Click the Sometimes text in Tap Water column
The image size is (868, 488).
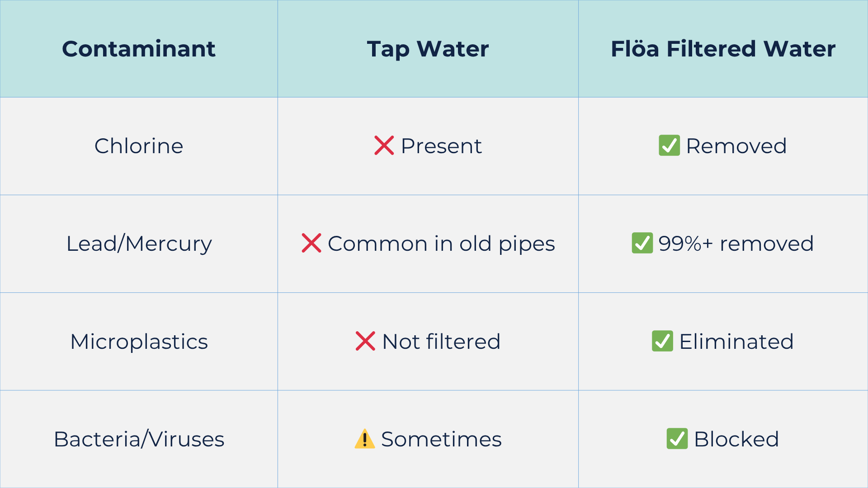(x=441, y=439)
